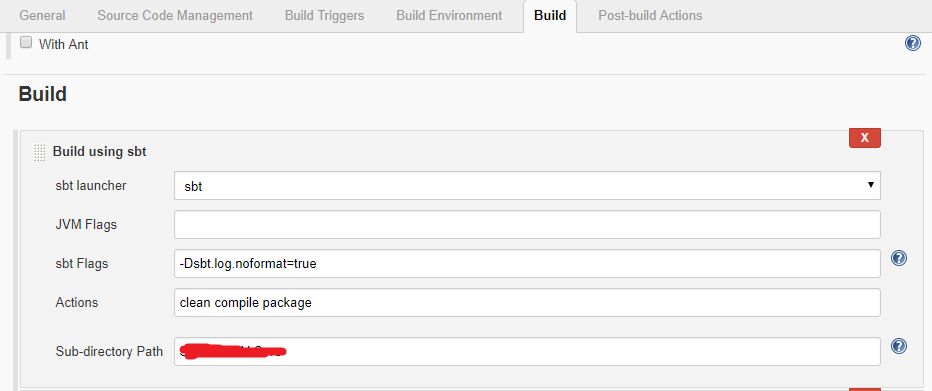This screenshot has height=391, width=932.
Task: Jump to Post-build Actions tab
Action: coord(650,15)
